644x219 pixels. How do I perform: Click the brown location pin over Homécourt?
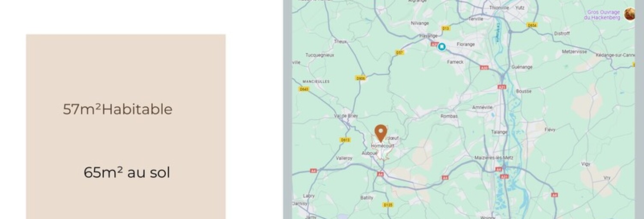(381, 133)
